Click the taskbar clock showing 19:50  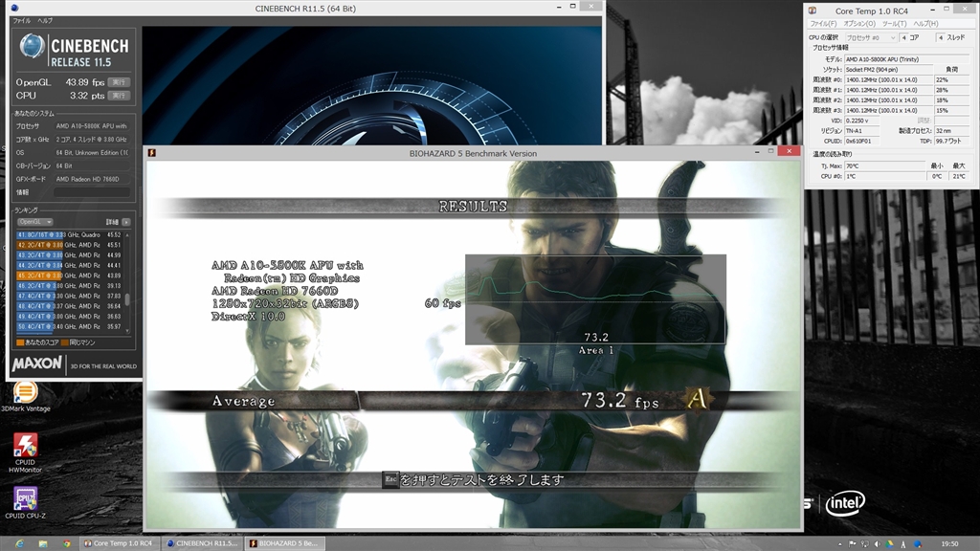tap(949, 544)
